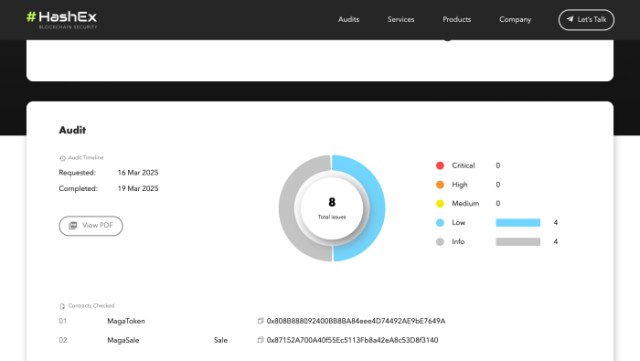Click the Critical label in legend

pyautogui.click(x=463, y=165)
